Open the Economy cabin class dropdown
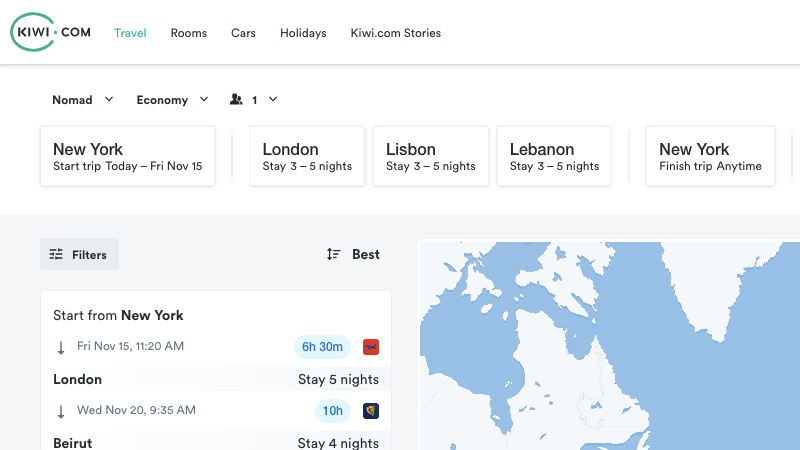The image size is (800, 450). coord(172,99)
